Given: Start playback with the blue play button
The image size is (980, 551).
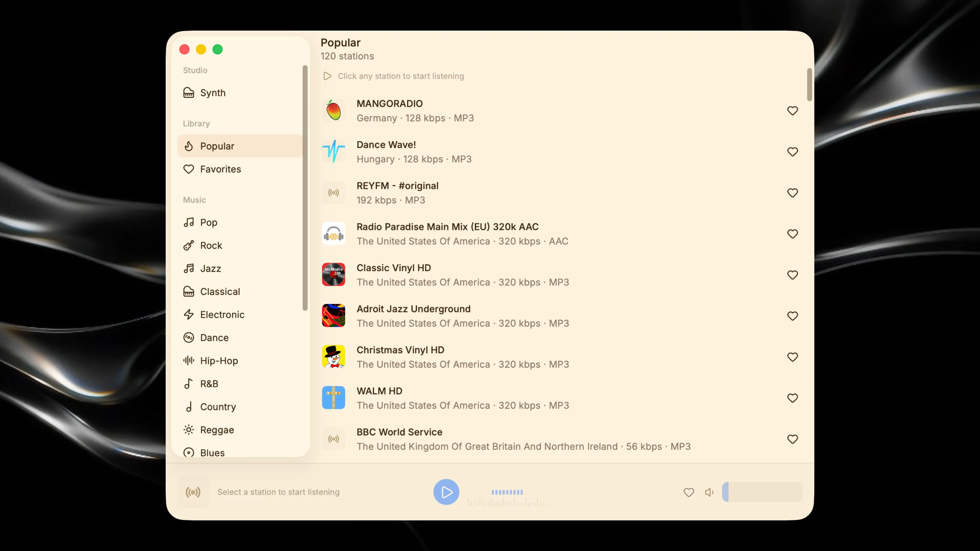Looking at the screenshot, I should coord(446,492).
